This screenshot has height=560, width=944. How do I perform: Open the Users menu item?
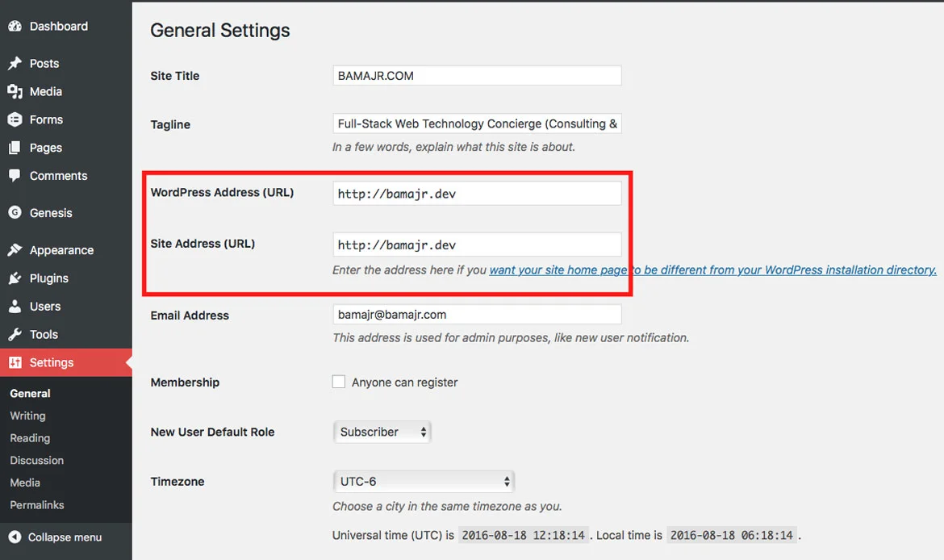click(45, 307)
